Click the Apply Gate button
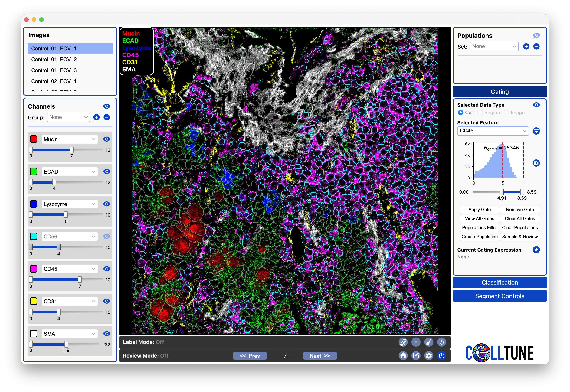Viewport: 570px width, 392px height. (479, 210)
